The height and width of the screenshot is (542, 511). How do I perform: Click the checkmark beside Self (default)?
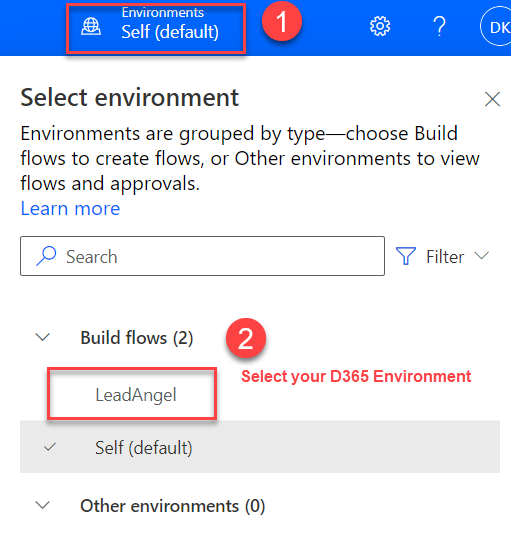50,447
